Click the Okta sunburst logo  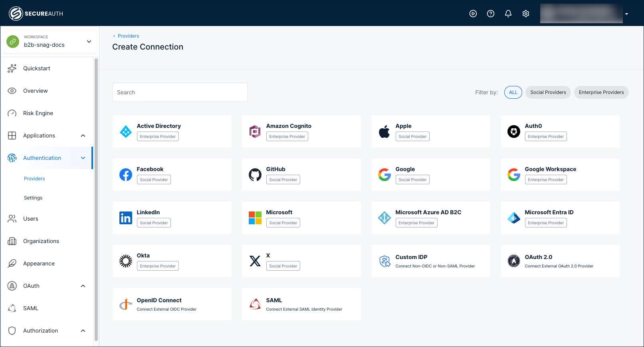[126, 261]
